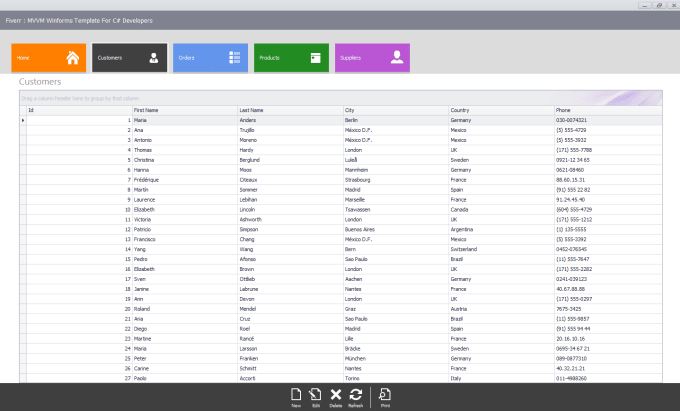The height and width of the screenshot is (411, 680).
Task: Select Id cell for Yang Wang
Action: coord(79,249)
